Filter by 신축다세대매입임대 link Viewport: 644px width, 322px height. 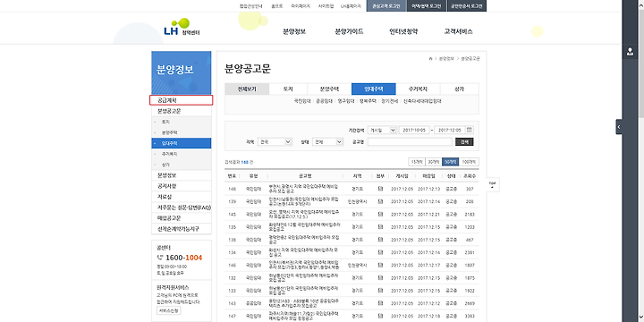point(422,100)
